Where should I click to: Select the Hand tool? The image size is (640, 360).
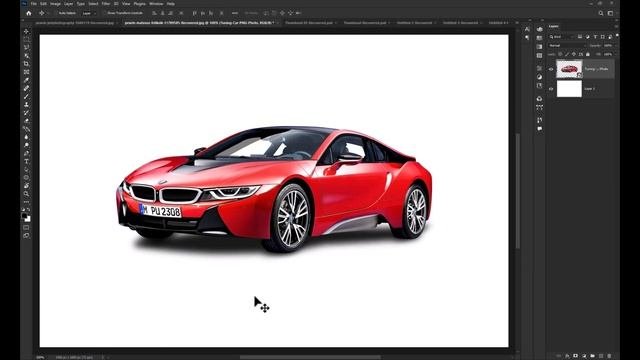pyautogui.click(x=27, y=186)
